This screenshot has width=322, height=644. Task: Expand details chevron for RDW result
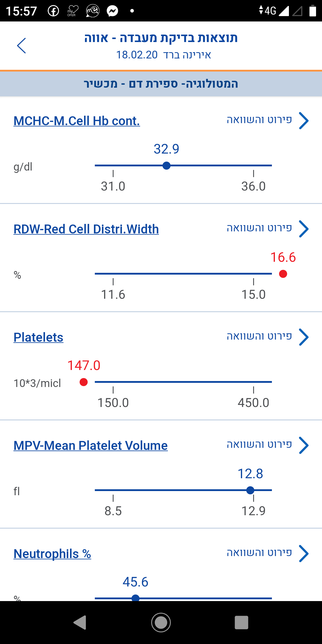click(304, 229)
